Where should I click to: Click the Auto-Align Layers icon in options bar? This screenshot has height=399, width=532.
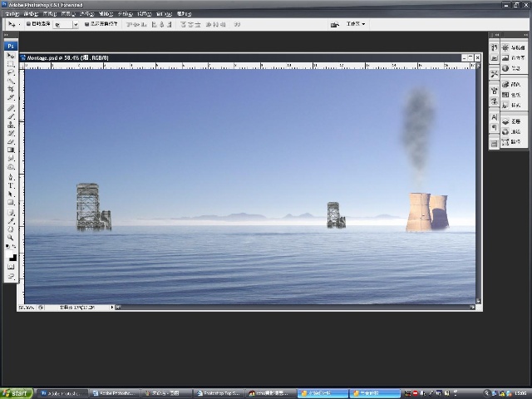(x=237, y=24)
